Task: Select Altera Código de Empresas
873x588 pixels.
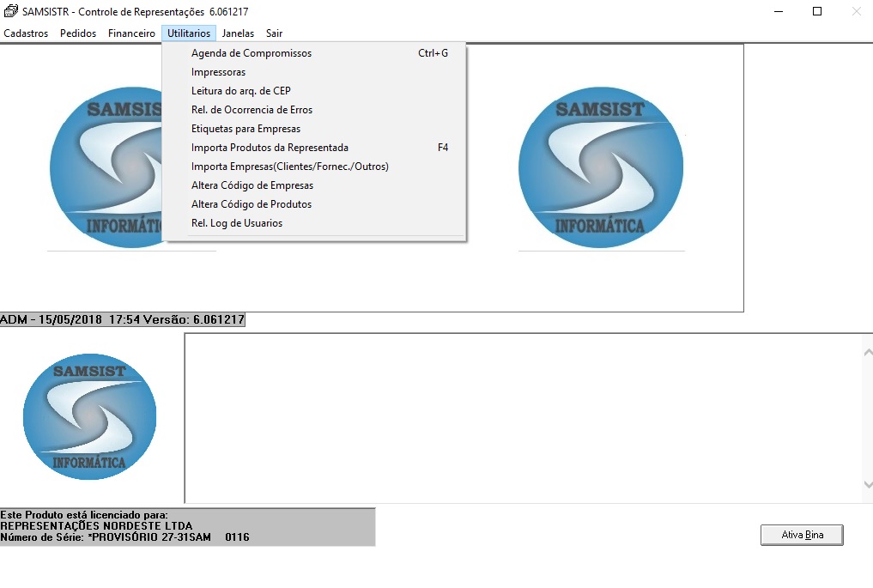Action: click(313, 185)
